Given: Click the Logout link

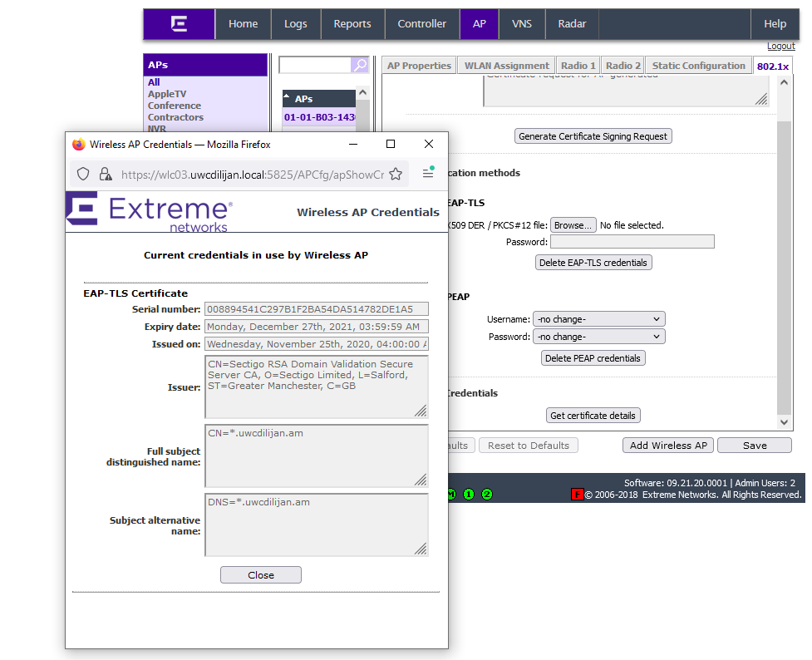Looking at the screenshot, I should pyautogui.click(x=781, y=46).
